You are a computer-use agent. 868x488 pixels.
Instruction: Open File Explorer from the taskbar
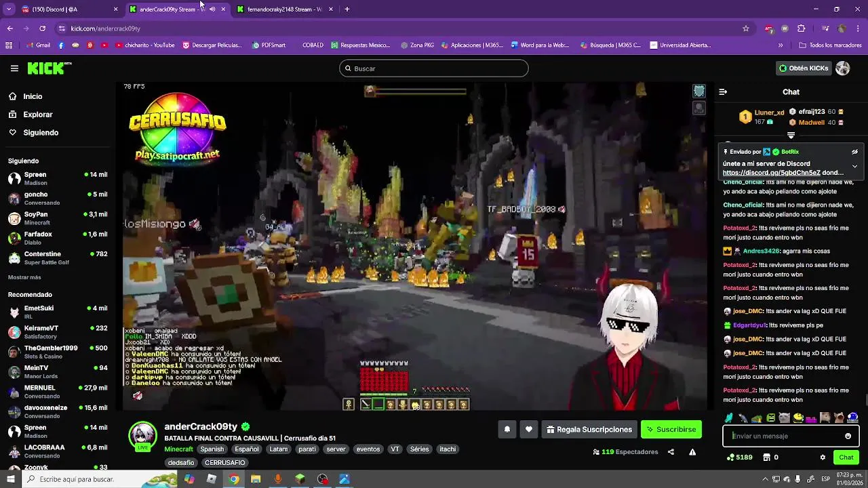256,479
